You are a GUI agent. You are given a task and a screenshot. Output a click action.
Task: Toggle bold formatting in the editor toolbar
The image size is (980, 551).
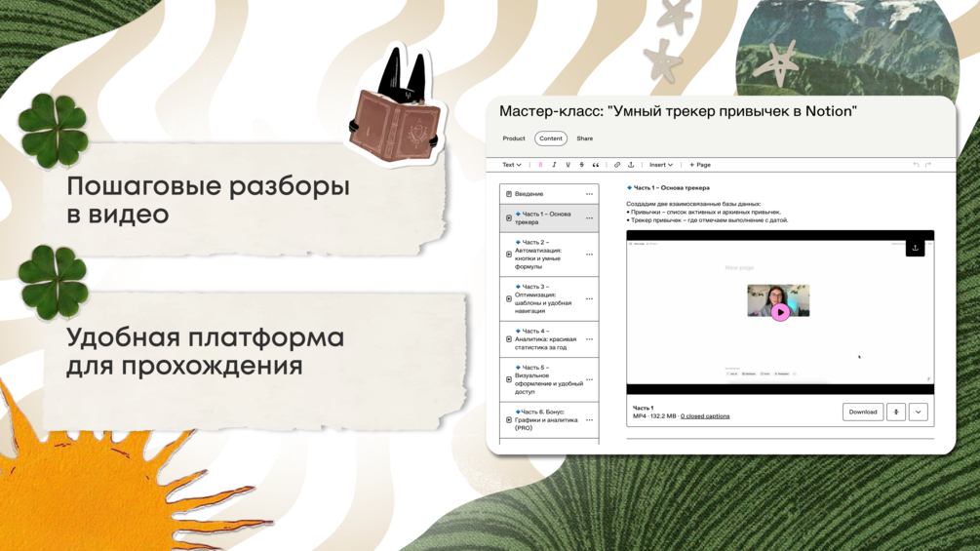coord(540,165)
